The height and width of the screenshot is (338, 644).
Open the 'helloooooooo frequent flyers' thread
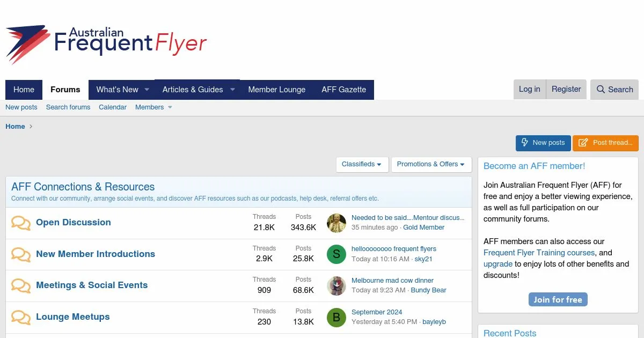click(x=394, y=249)
